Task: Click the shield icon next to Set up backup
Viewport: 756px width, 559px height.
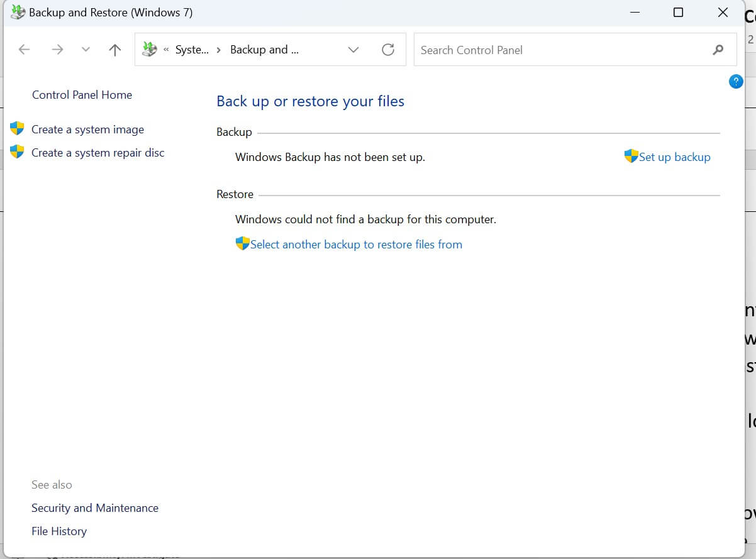Action: (x=631, y=156)
